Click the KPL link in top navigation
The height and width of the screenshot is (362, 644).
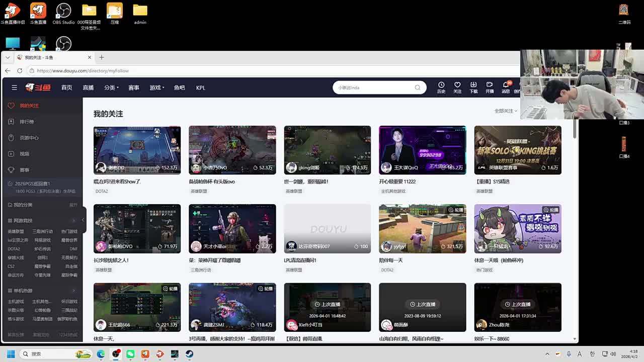coord(200,87)
